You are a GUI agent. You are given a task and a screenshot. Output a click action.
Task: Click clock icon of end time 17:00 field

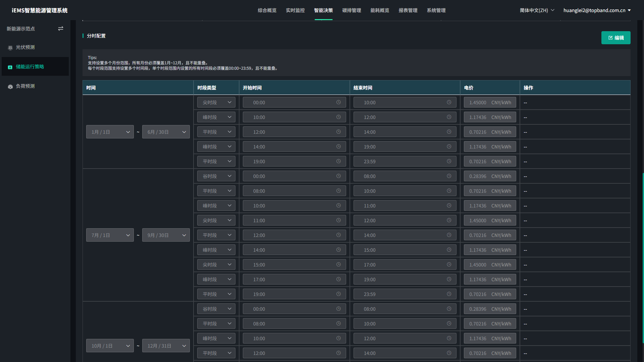click(x=449, y=264)
